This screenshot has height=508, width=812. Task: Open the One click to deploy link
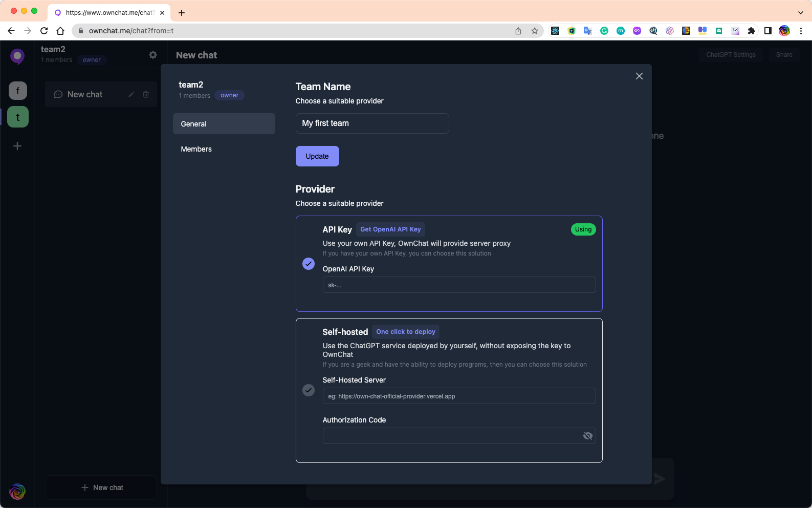pyautogui.click(x=406, y=332)
